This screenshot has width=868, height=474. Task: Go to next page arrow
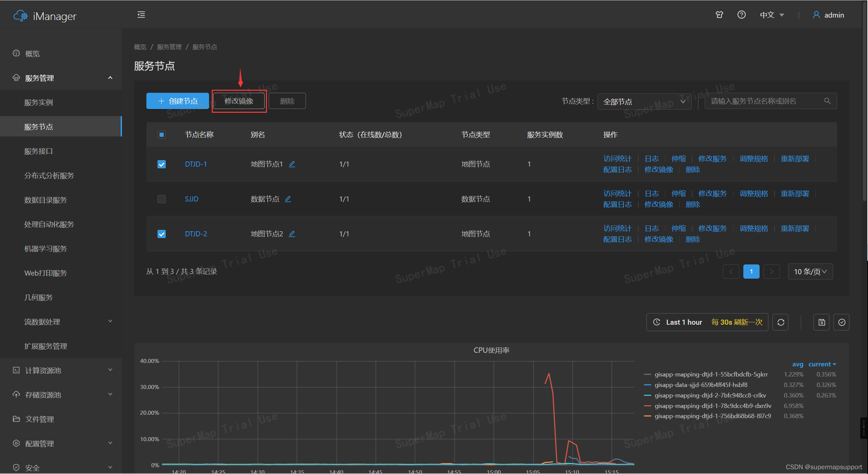coord(772,272)
